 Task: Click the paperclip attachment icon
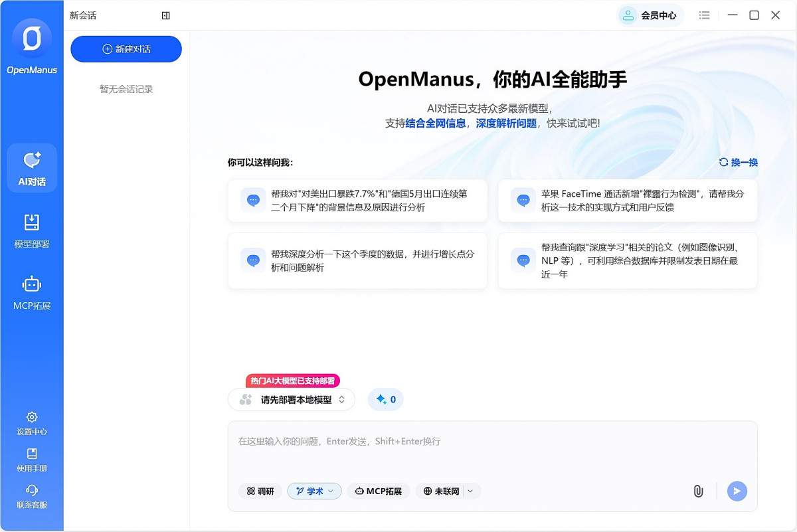point(698,491)
